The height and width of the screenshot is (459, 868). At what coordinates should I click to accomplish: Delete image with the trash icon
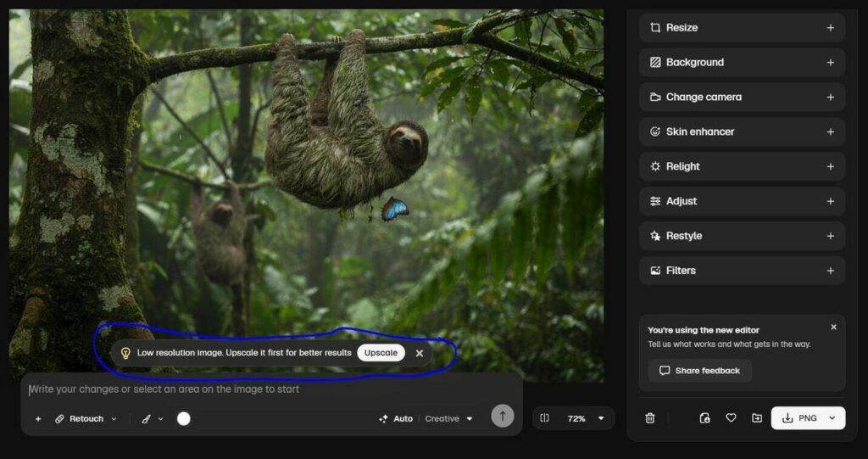click(650, 418)
